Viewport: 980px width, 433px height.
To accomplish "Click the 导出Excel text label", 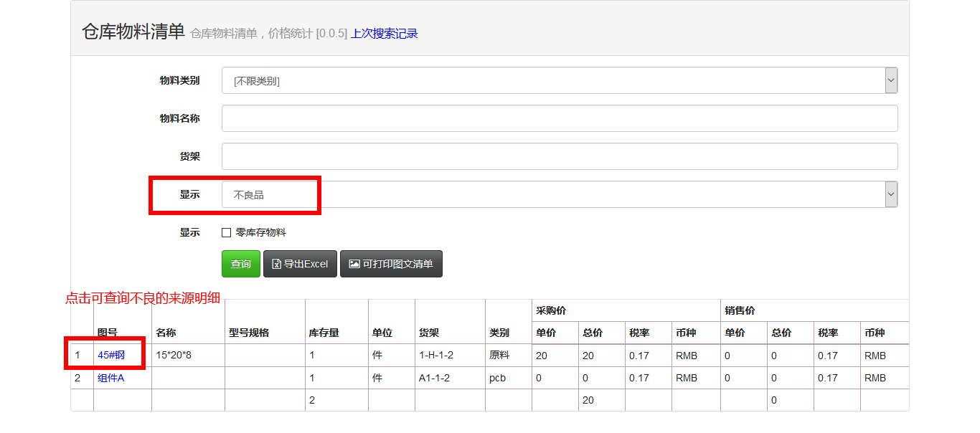I will (x=306, y=264).
